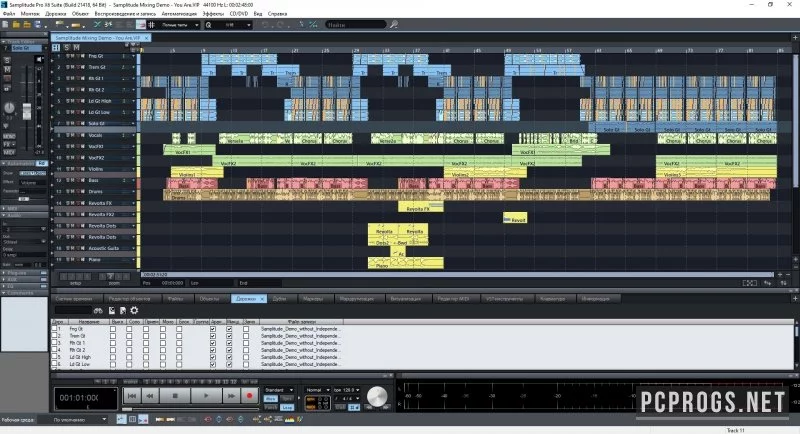Click the grid snap icon beside the bar-type dropdown
800x434 pixels.
tap(151, 24)
